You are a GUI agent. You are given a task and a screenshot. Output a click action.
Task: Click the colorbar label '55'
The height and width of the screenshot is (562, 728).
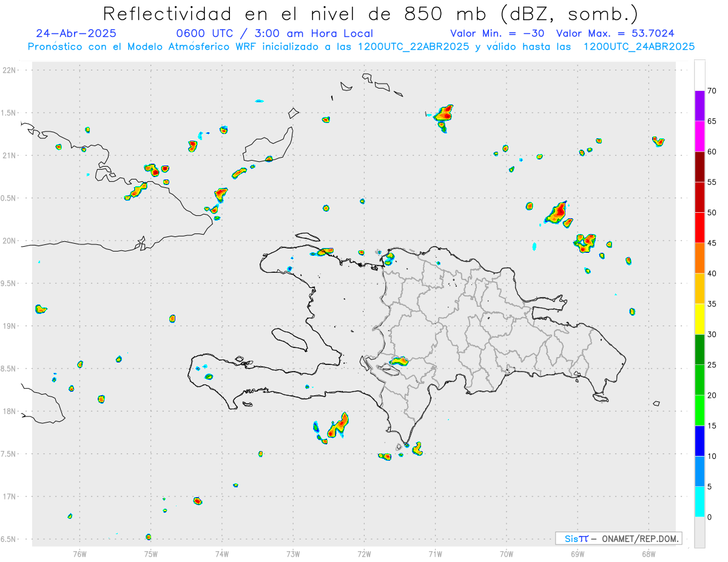point(712,182)
